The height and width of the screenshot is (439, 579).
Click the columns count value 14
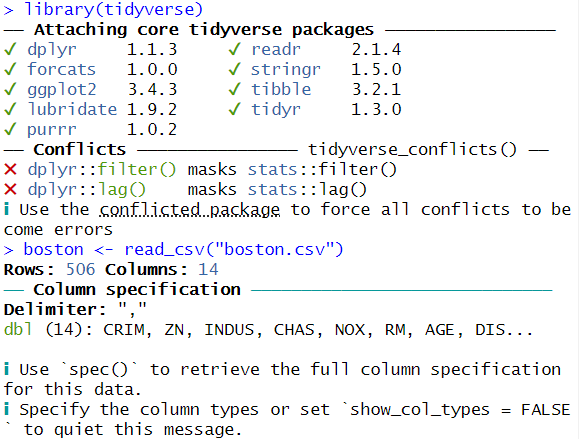click(x=208, y=270)
